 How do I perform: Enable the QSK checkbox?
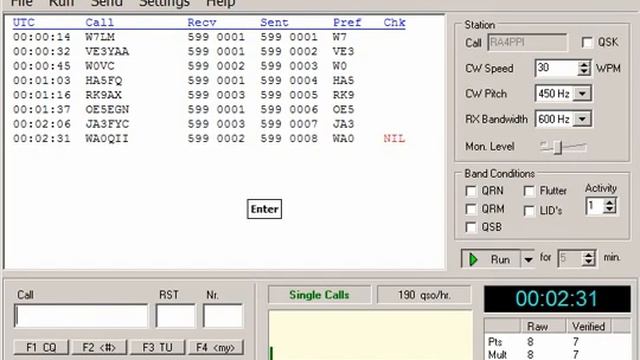[587, 42]
